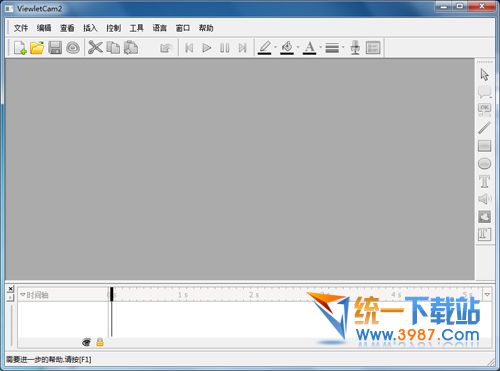Expand the pen line color dropdown arrow
The height and width of the screenshot is (371, 500).
[x=276, y=48]
